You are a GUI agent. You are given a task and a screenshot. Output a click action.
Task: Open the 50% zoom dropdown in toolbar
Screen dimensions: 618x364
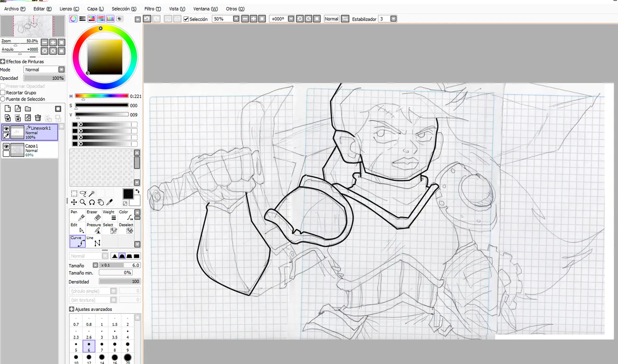click(236, 19)
